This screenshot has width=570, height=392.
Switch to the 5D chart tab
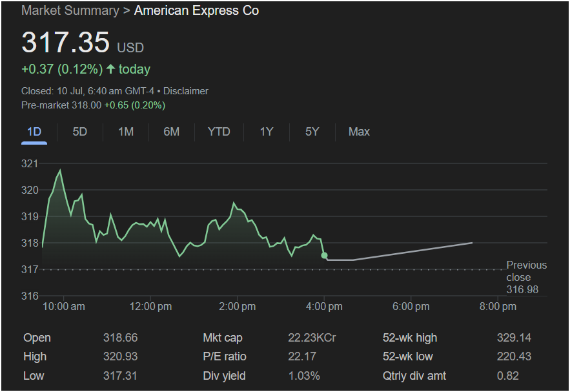click(80, 132)
